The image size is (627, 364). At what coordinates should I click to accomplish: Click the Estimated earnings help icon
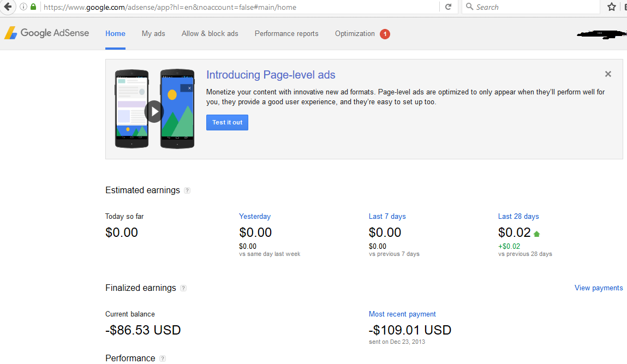(x=187, y=190)
